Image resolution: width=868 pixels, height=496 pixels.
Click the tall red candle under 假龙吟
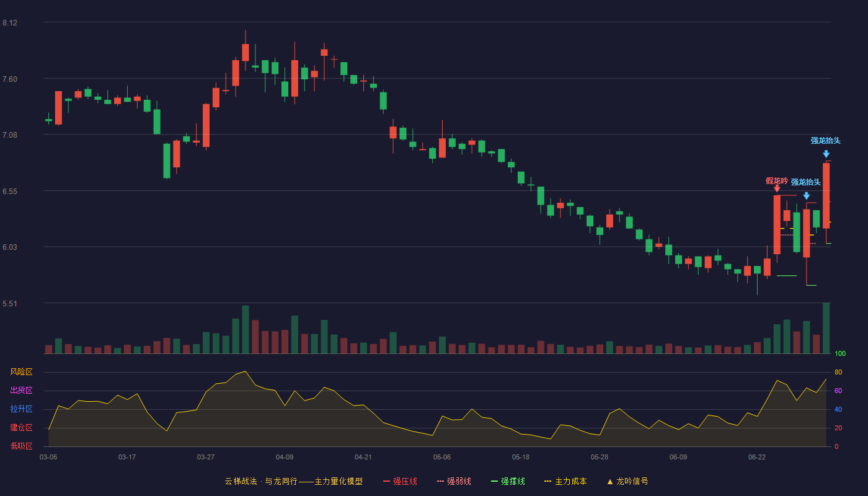coord(777,224)
